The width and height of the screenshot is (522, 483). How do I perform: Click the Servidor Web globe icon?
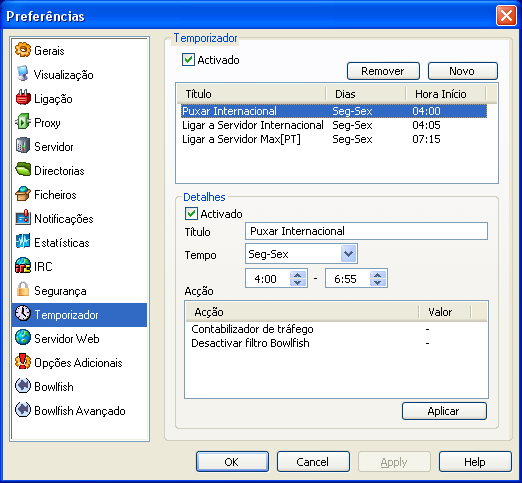click(23, 338)
